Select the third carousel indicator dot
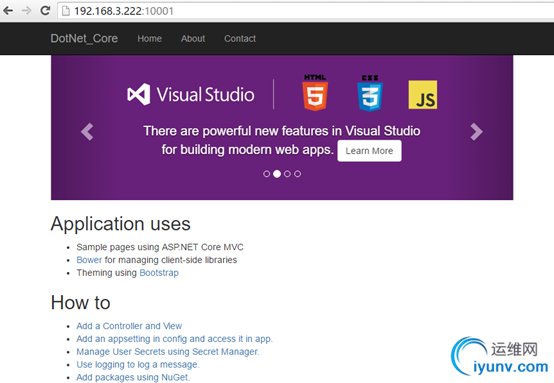Viewport: 554px width, 383px height. coord(287,174)
